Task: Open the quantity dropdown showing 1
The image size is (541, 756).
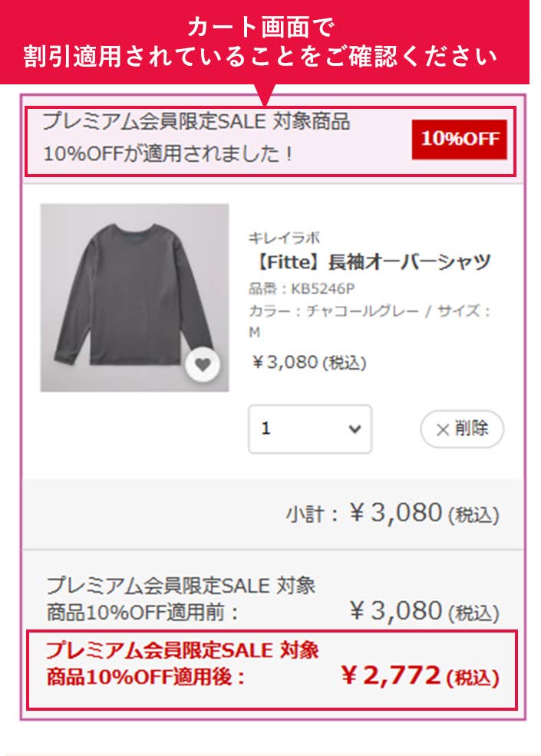Action: point(310,429)
